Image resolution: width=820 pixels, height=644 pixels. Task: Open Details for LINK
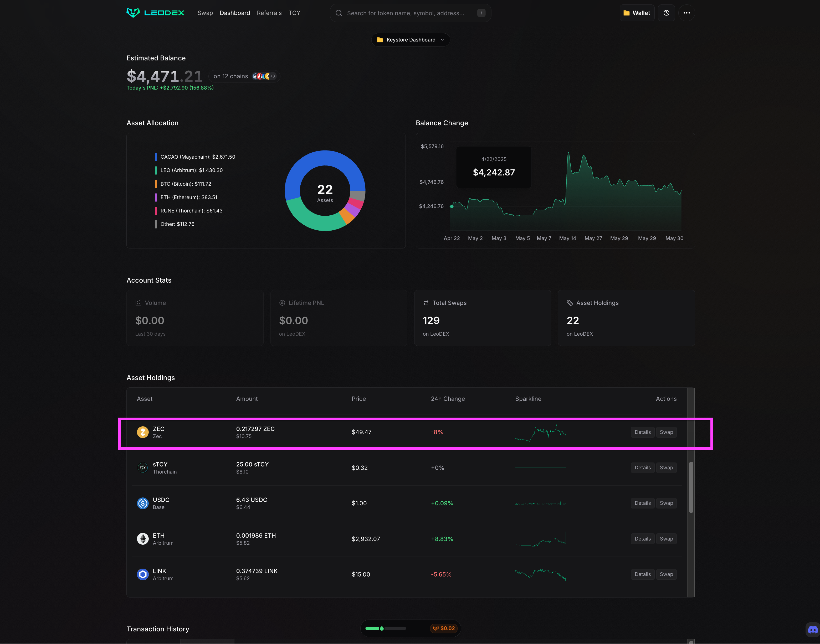pyautogui.click(x=643, y=574)
